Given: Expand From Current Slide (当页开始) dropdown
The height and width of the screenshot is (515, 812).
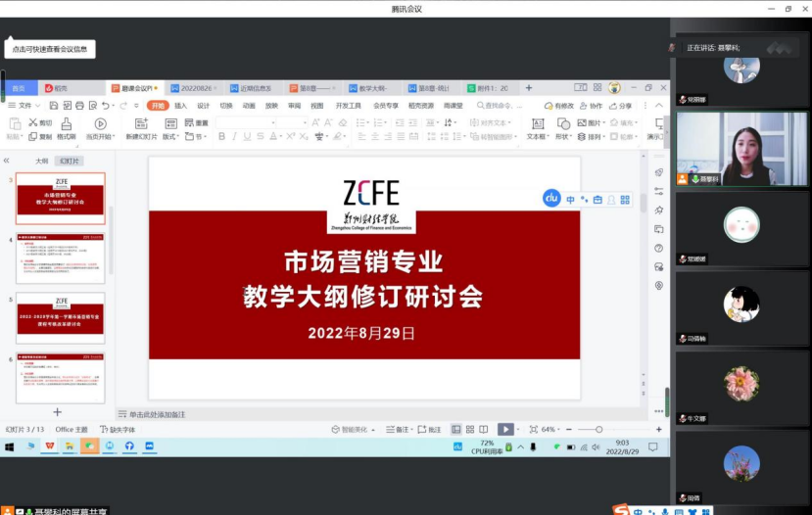Looking at the screenshot, I should 100,137.
